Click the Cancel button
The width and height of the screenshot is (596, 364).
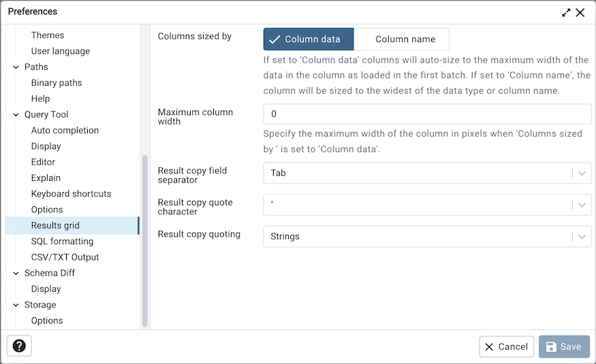tap(506, 347)
